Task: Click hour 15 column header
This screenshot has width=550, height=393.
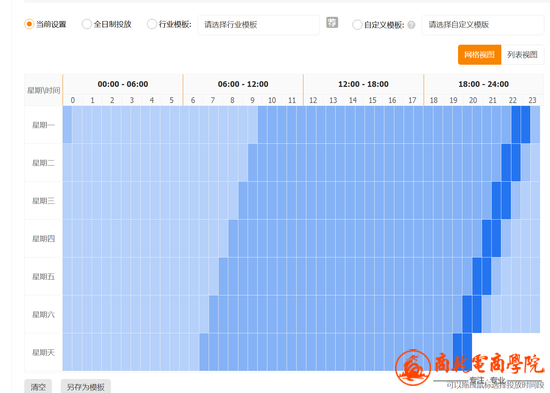Action: click(x=373, y=100)
